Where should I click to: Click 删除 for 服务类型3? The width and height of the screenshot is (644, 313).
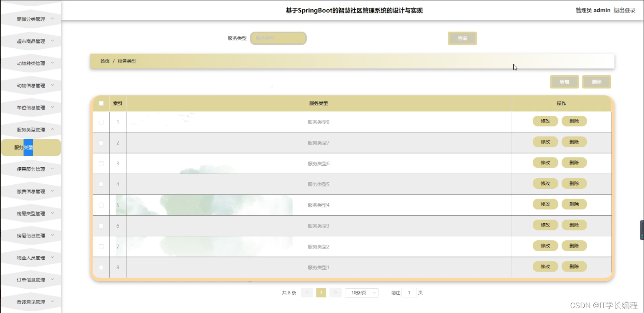[x=574, y=225]
